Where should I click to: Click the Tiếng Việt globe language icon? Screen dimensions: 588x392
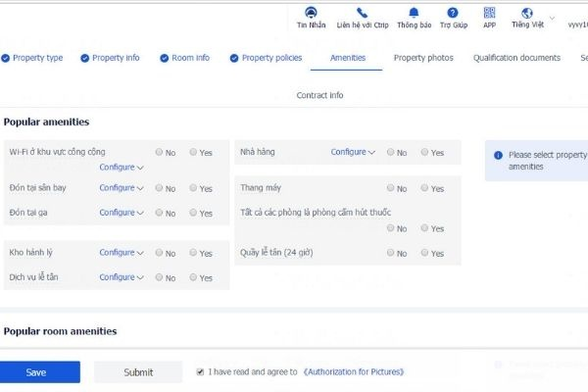pos(527,13)
